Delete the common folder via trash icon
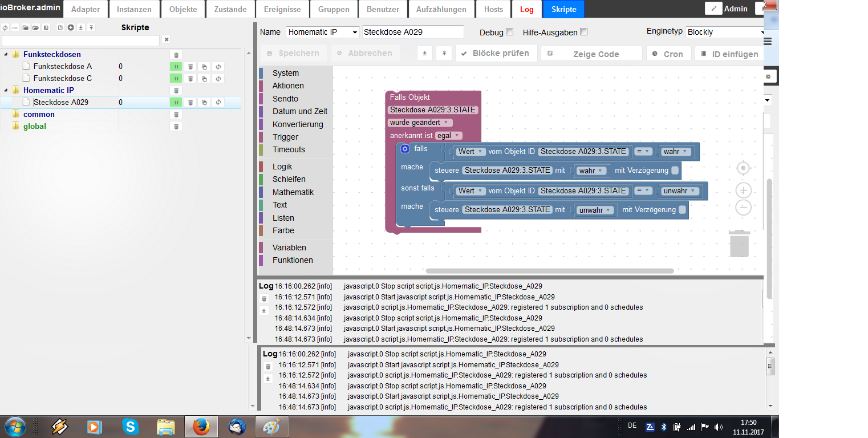This screenshot has height=438, width=868. click(176, 115)
